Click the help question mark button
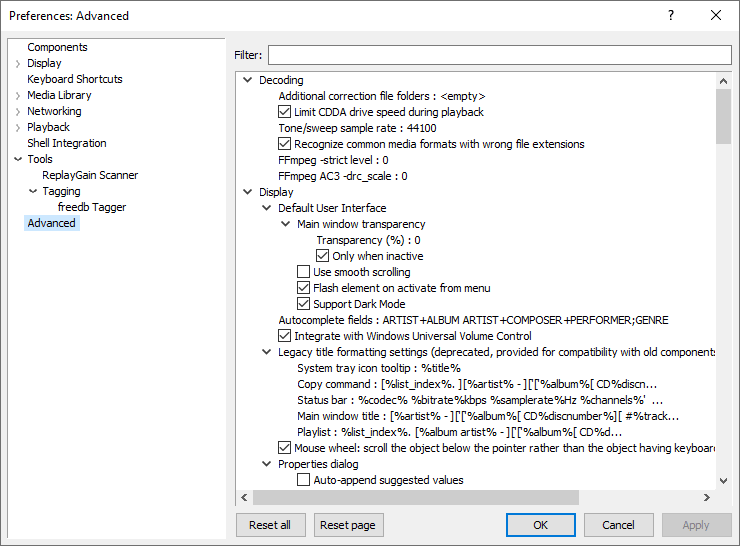The image size is (740, 546). coord(670,15)
